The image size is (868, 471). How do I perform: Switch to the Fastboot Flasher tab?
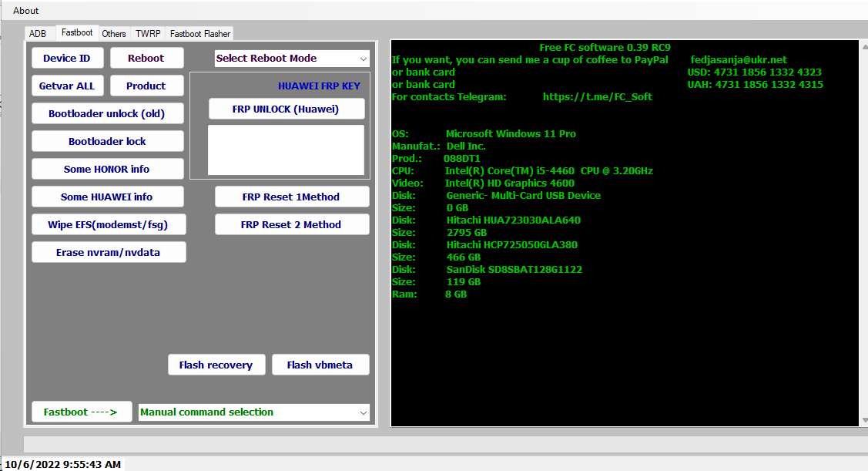tap(199, 33)
